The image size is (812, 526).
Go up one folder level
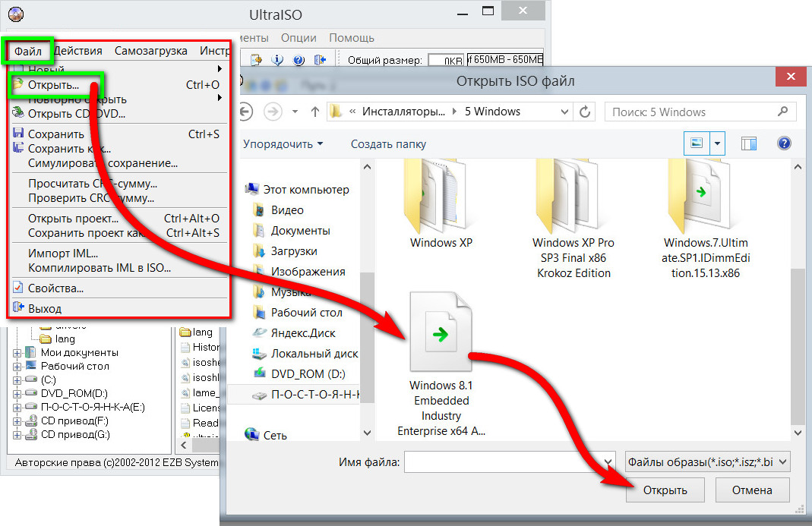(x=315, y=112)
